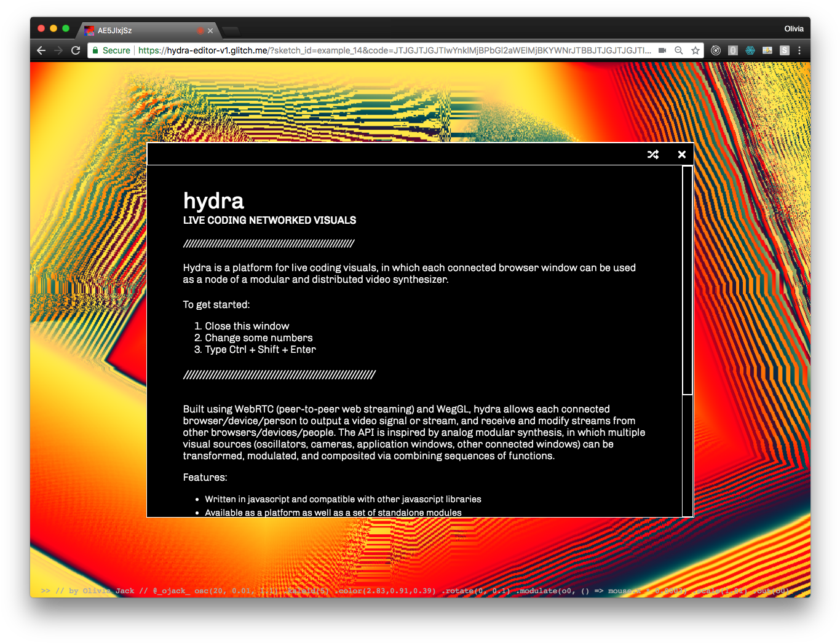Click list item 'Close this window'
This screenshot has width=840, height=643.
point(247,326)
